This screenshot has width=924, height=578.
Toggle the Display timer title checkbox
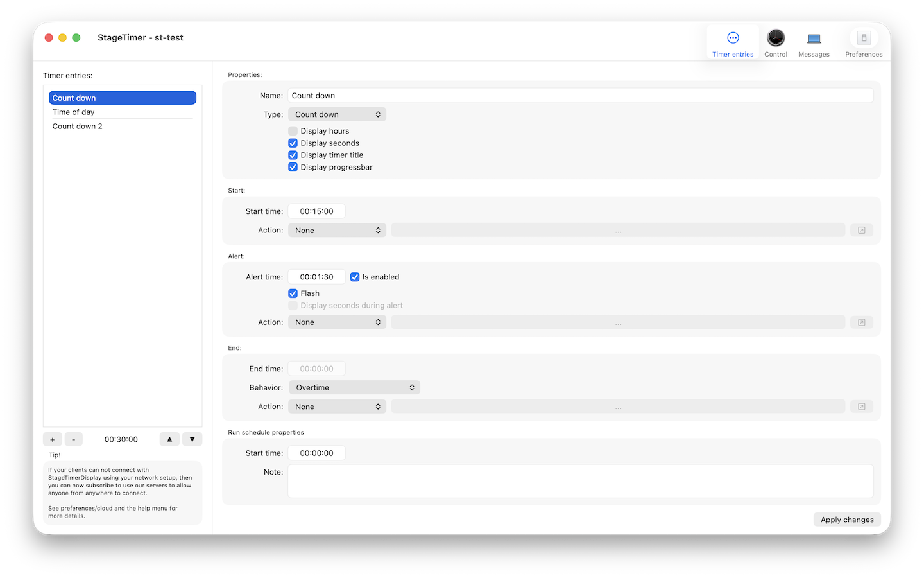tap(293, 155)
